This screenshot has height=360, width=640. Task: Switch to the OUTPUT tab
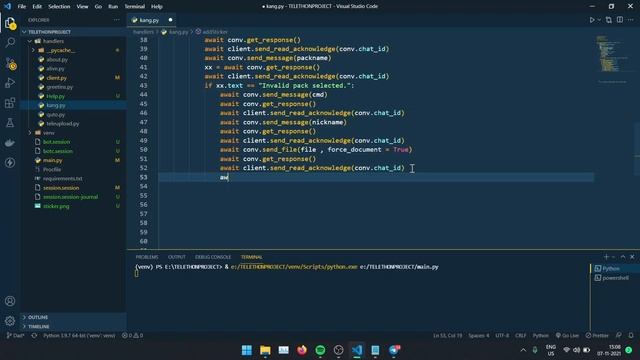(177, 257)
